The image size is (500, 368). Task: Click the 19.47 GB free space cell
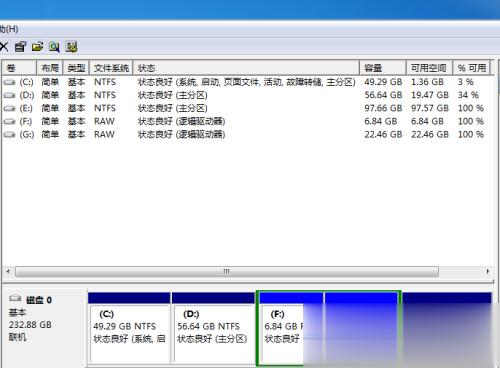coord(430,95)
